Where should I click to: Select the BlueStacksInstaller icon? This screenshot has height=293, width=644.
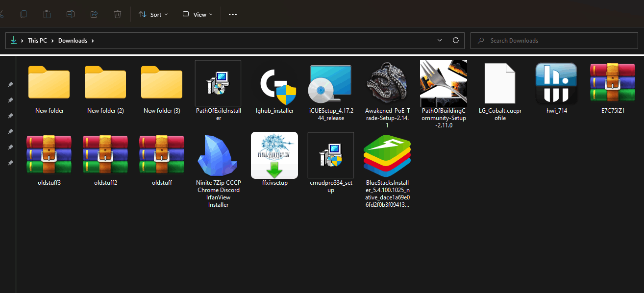click(387, 156)
